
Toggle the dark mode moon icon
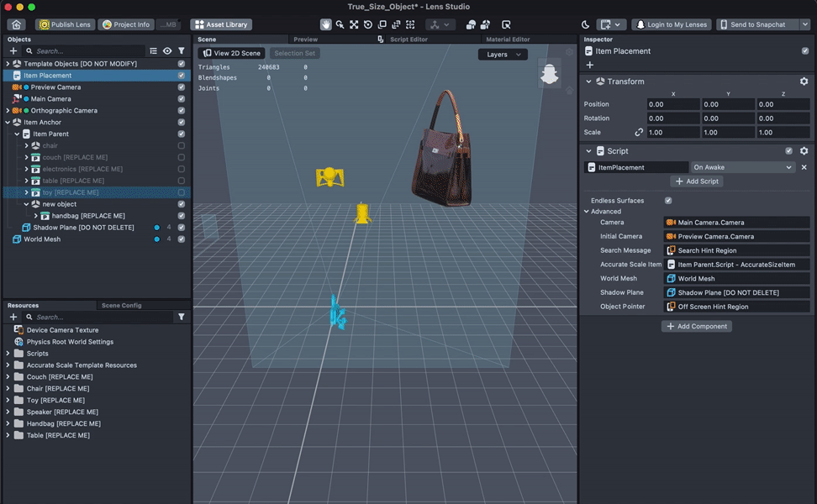(586, 25)
